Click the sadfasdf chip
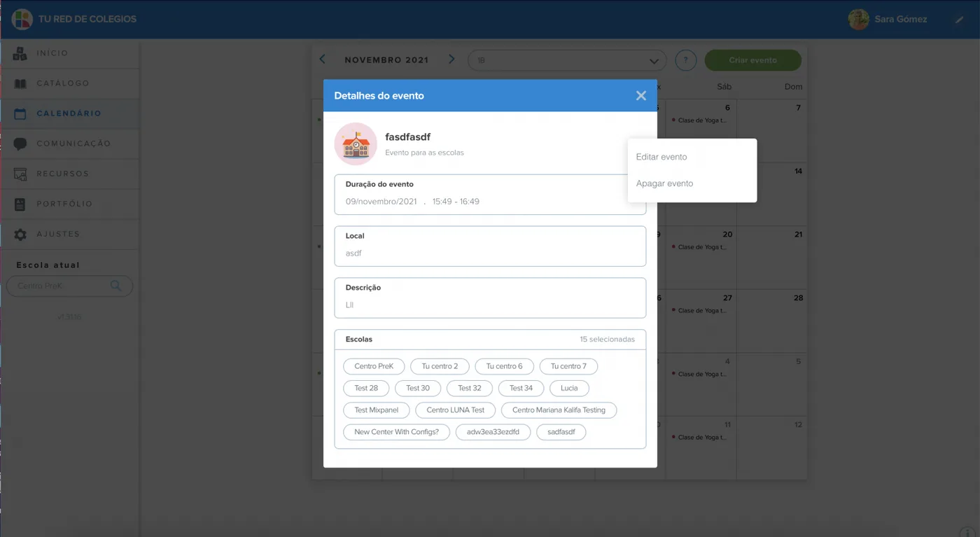Screen dimensions: 980x537 coord(561,432)
